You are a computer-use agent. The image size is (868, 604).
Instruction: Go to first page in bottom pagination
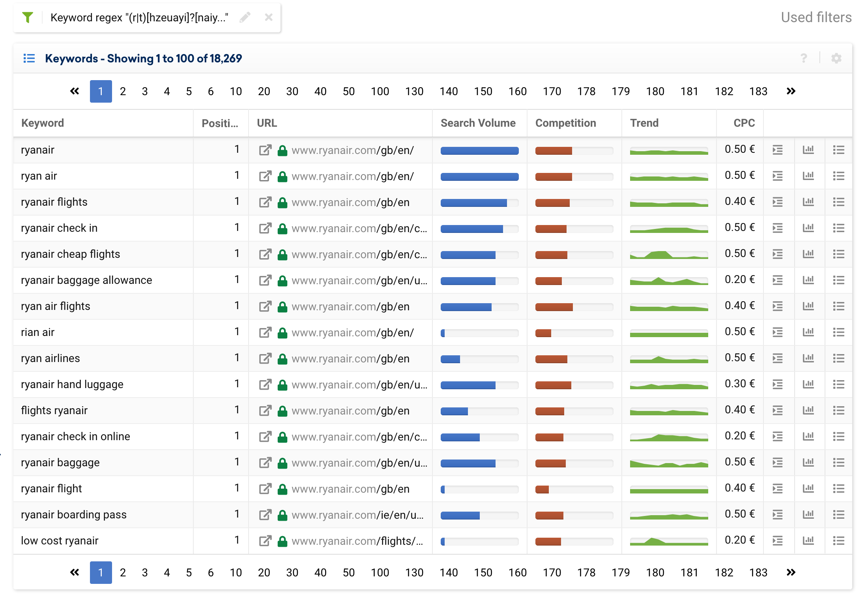75,572
